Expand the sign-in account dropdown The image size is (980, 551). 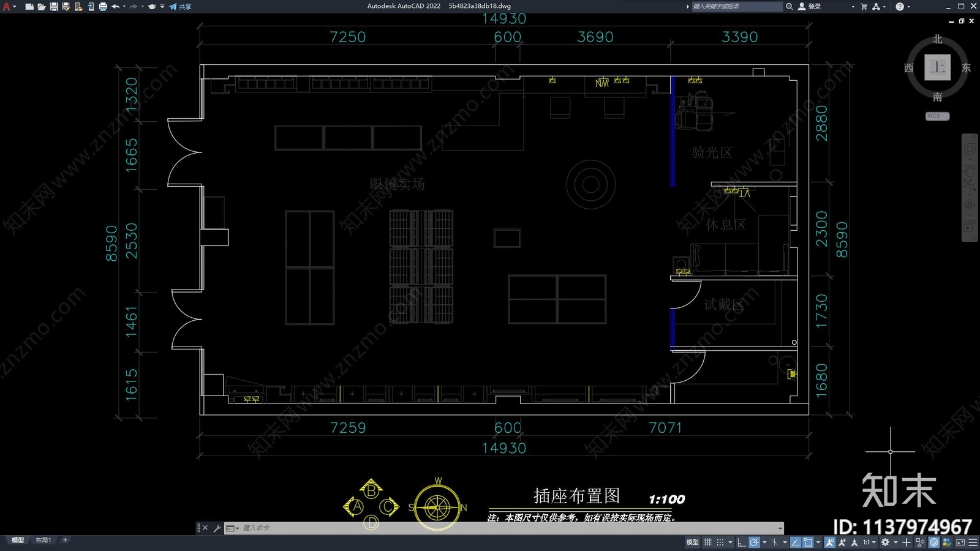[853, 7]
